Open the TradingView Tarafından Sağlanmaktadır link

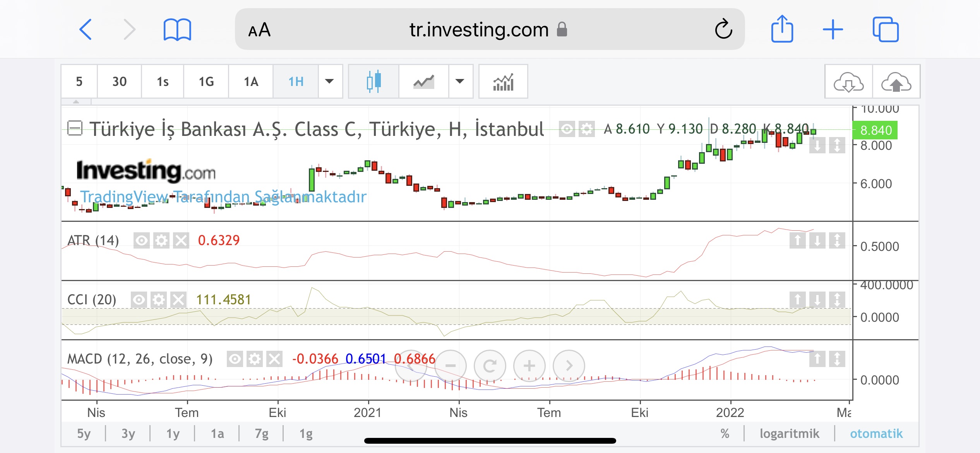click(x=223, y=197)
